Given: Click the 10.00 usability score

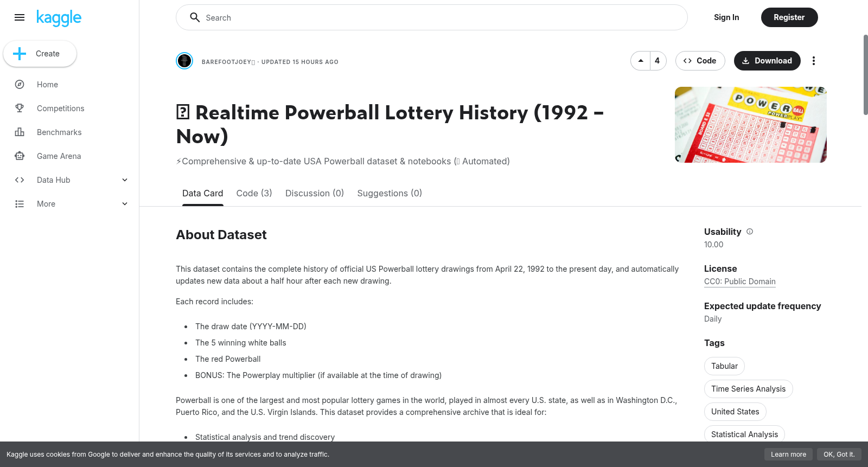Looking at the screenshot, I should [x=714, y=245].
